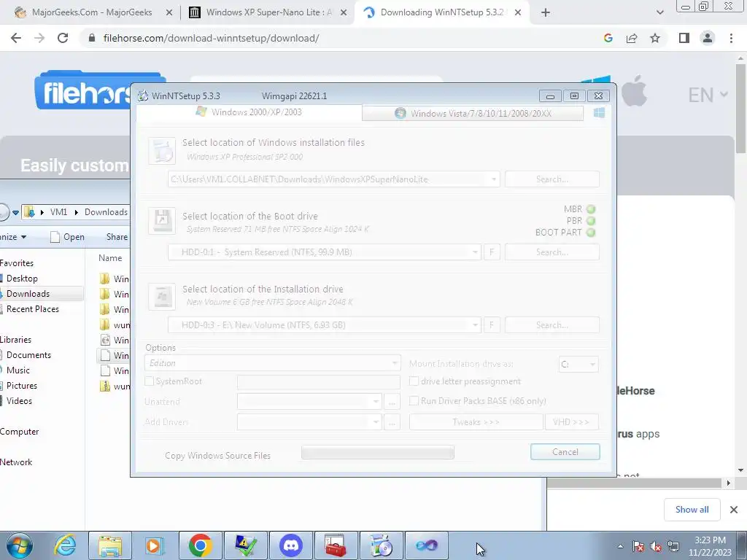Click the volume icon in system tray
Viewport: 747px width, 560px height.
656,547
